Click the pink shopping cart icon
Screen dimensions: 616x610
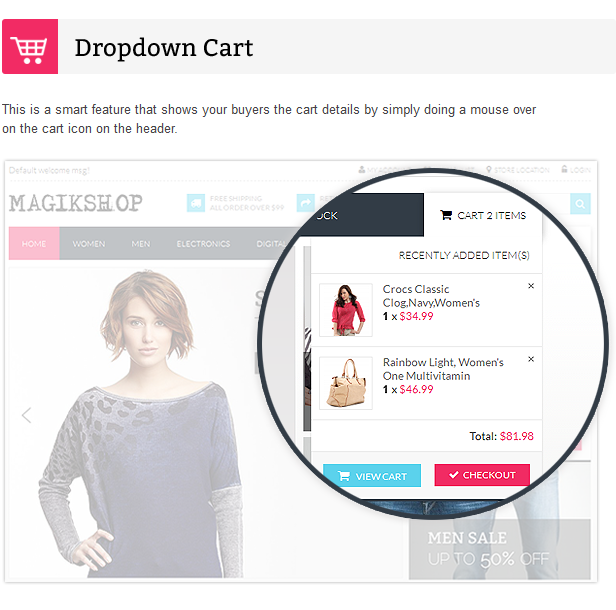click(30, 46)
